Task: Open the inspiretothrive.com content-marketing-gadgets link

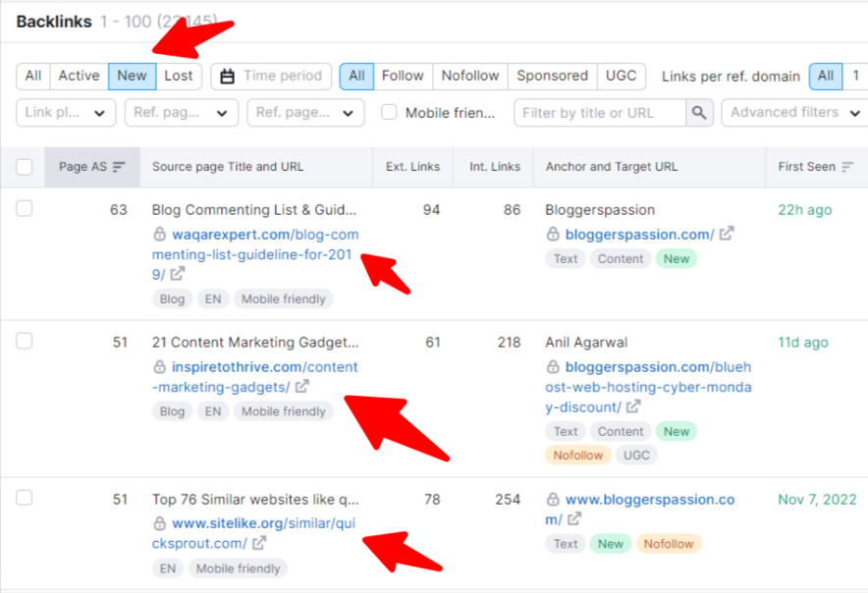Action: pos(255,376)
